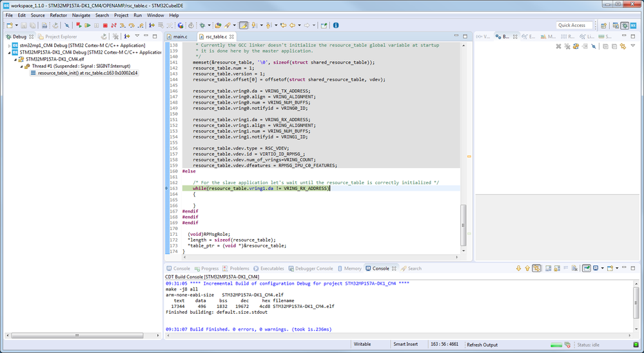
Task: Click the console Previous error up arrow
Action: (x=527, y=269)
